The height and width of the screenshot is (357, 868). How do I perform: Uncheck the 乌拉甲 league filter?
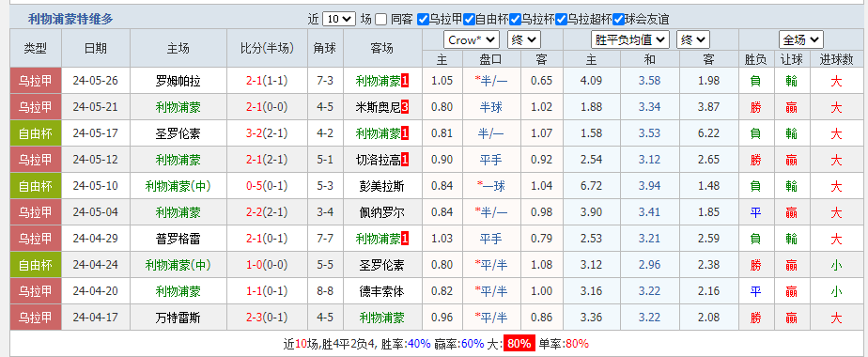[423, 20]
